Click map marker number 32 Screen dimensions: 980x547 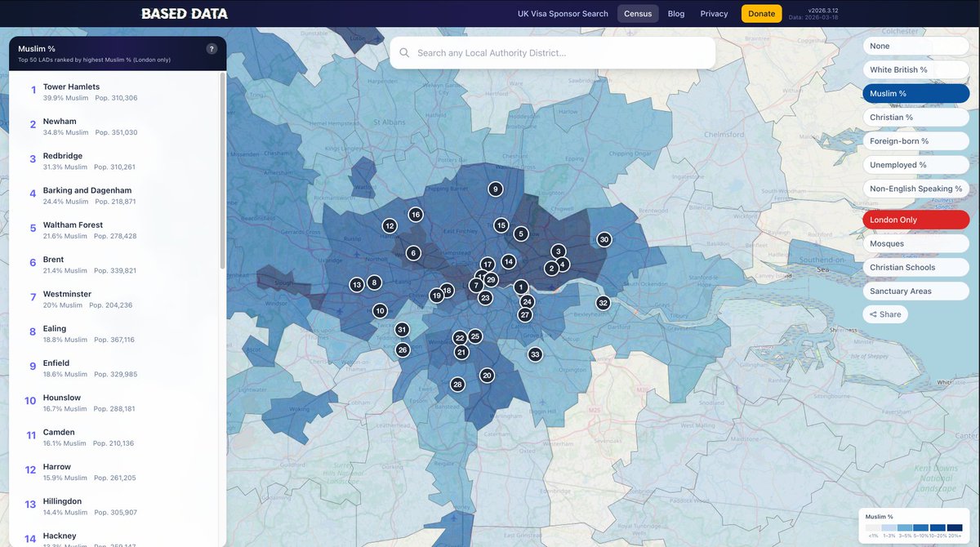click(x=604, y=303)
